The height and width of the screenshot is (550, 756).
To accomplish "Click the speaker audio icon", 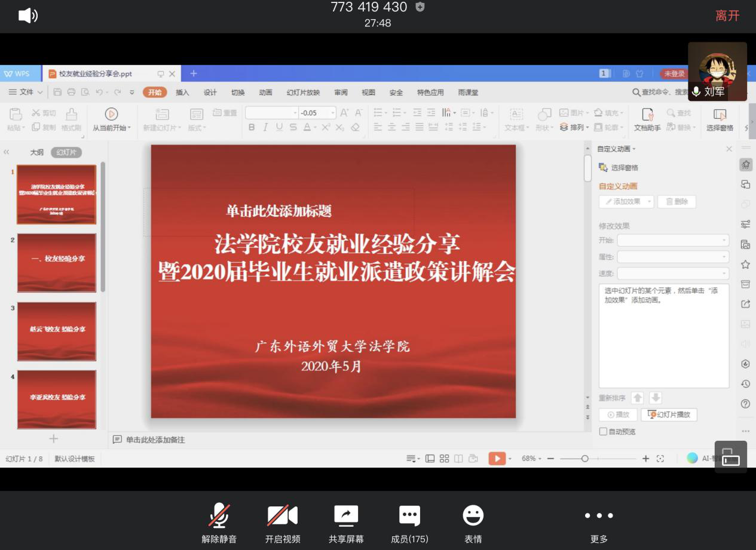I will click(27, 16).
